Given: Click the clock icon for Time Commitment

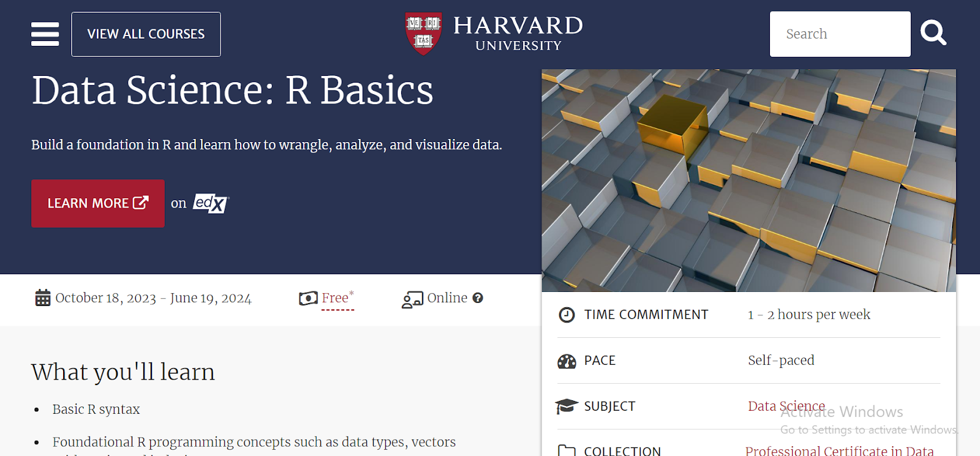Looking at the screenshot, I should point(567,315).
